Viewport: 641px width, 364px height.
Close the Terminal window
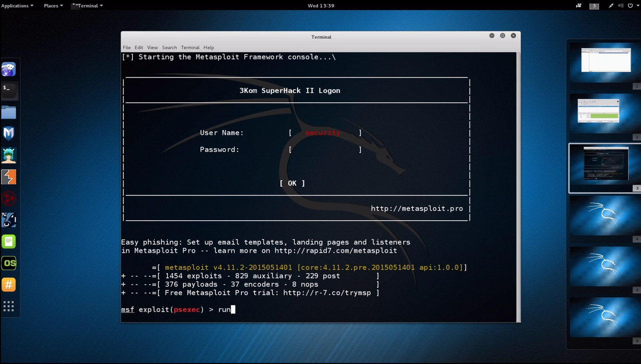[513, 36]
